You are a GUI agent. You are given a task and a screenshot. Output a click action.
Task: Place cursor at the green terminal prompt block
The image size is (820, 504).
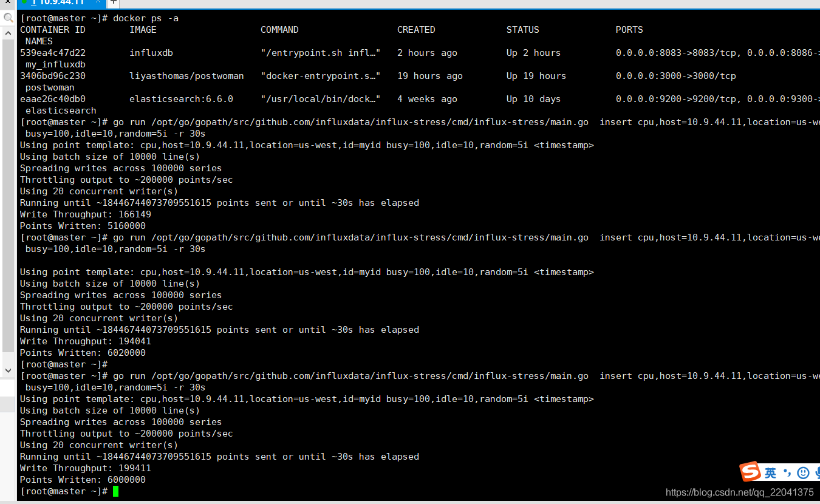tap(116, 491)
